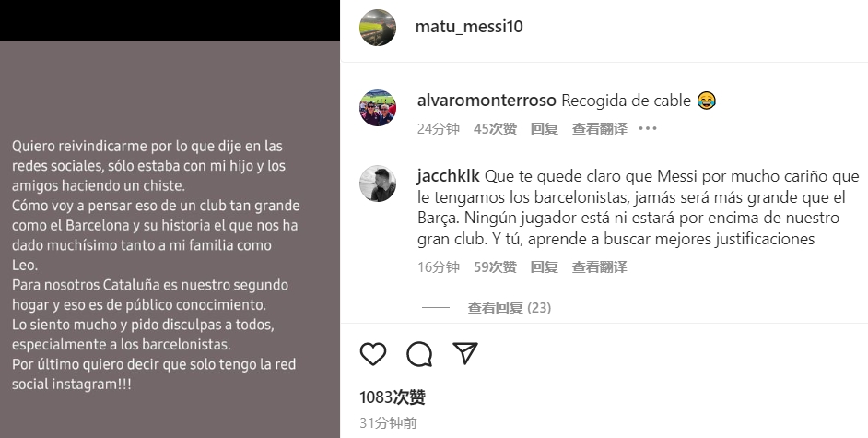Open the 31 minutes ago post timestamp
The width and height of the screenshot is (868, 438).
click(x=388, y=423)
